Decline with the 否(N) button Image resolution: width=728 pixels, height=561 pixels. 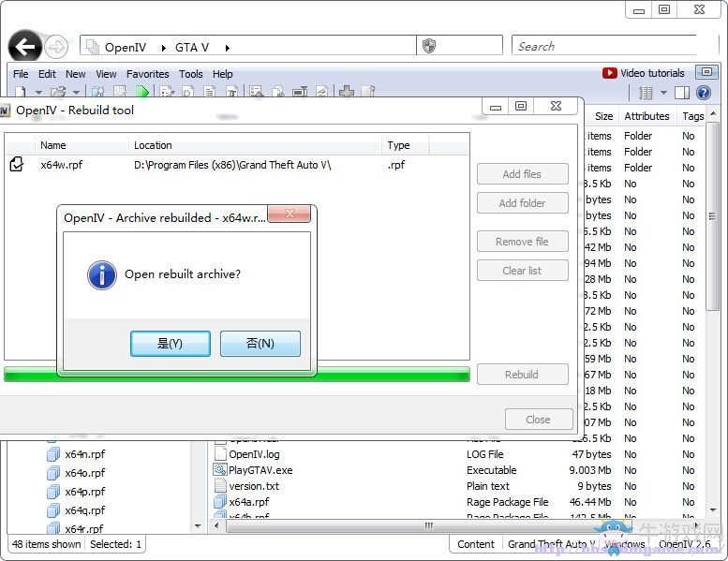tap(260, 344)
